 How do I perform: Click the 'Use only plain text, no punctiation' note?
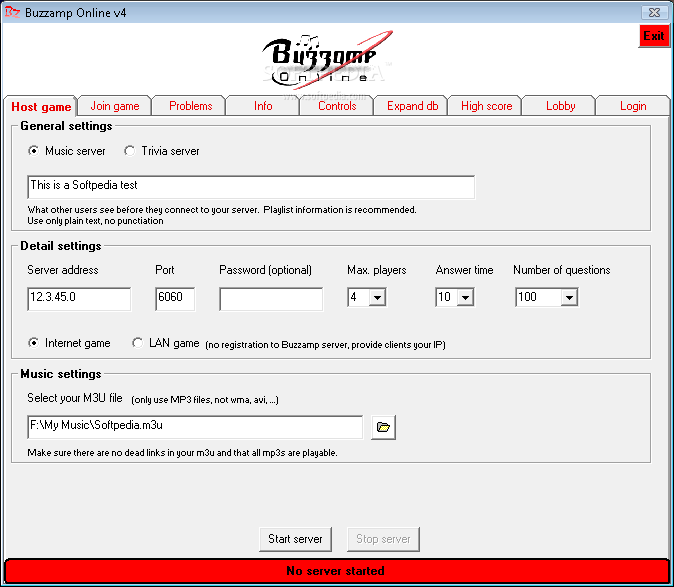tap(95, 221)
